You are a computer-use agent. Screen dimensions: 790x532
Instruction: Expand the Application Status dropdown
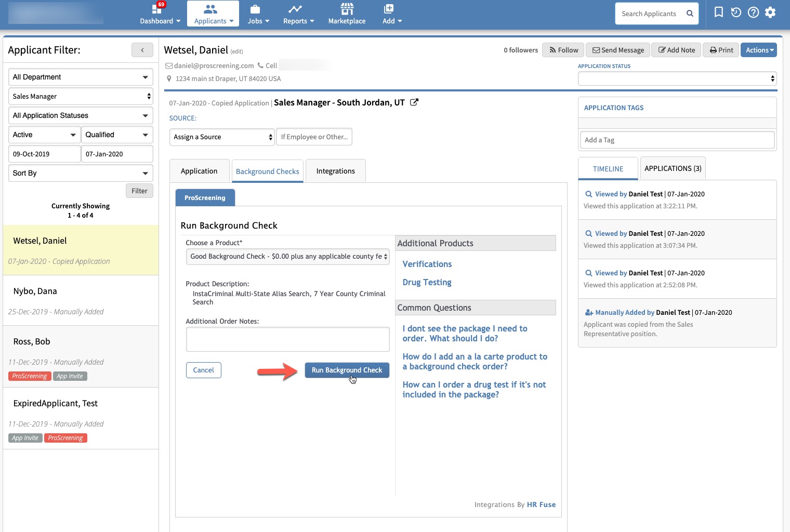(677, 78)
